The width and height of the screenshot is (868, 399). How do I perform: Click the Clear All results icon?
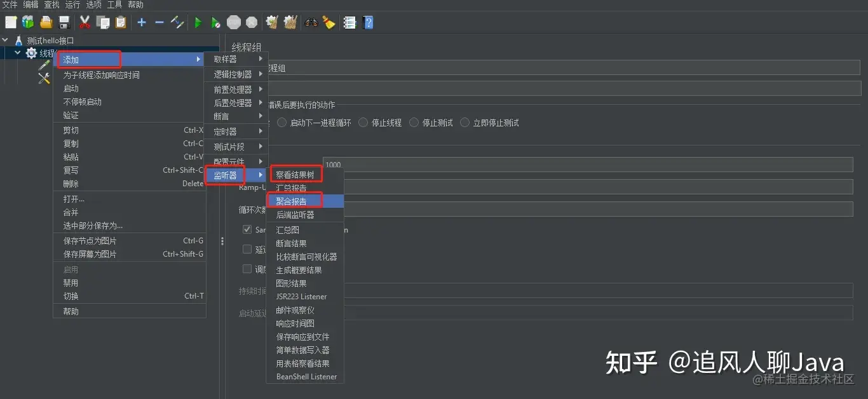[290, 23]
